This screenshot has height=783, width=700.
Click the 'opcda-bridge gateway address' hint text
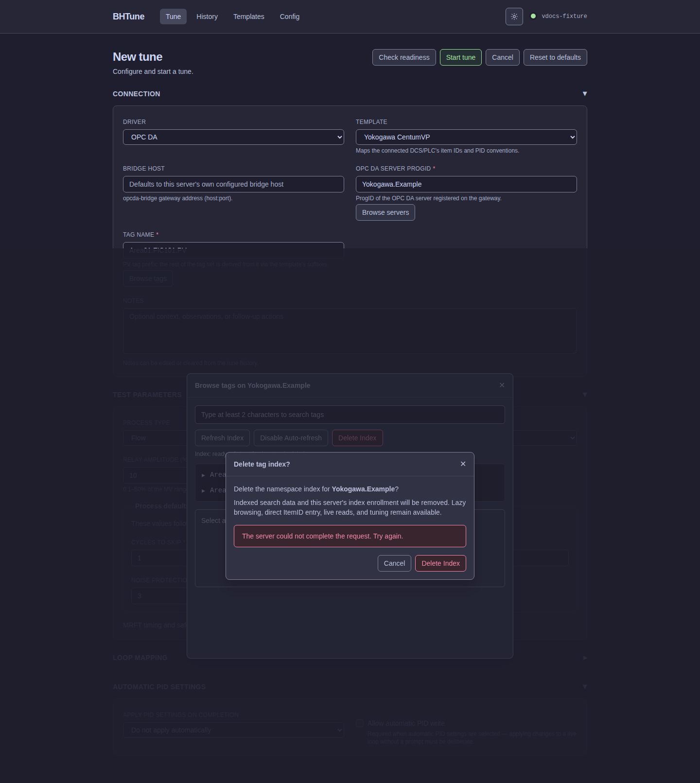click(x=177, y=198)
